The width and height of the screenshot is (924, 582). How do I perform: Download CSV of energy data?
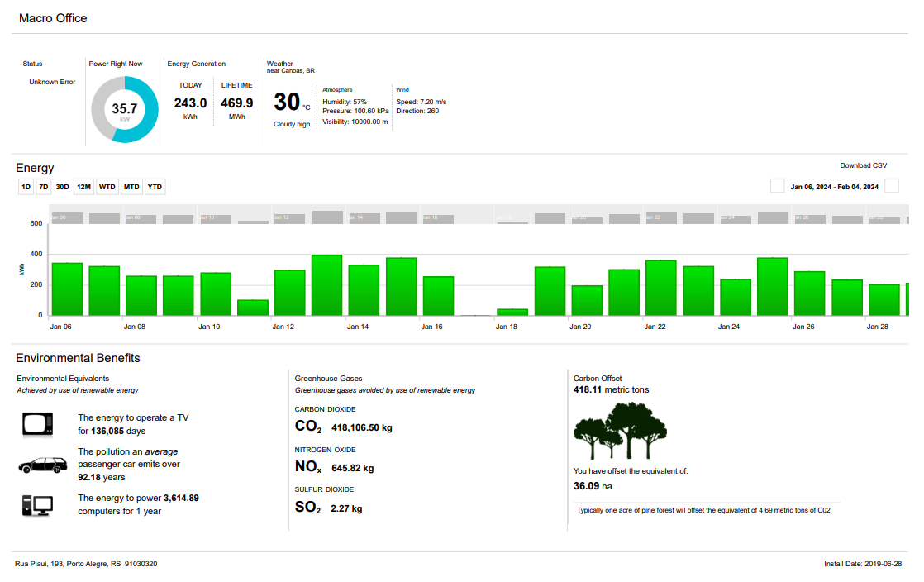(x=863, y=165)
